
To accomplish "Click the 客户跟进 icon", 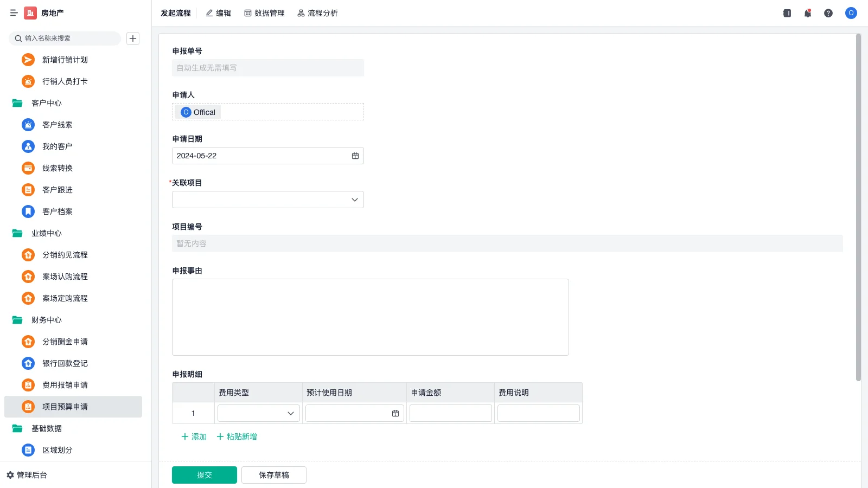I will tap(28, 190).
